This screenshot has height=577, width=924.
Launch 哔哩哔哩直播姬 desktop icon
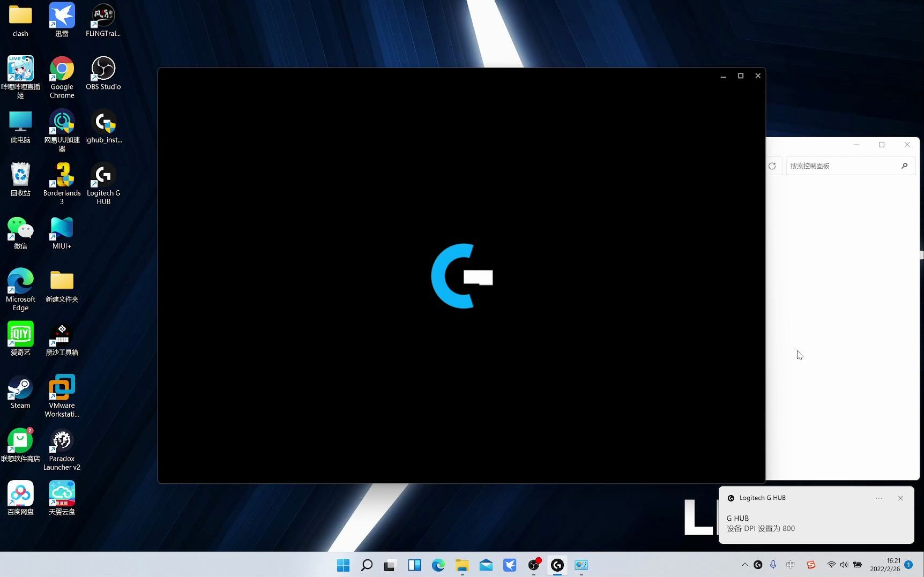[x=20, y=77]
